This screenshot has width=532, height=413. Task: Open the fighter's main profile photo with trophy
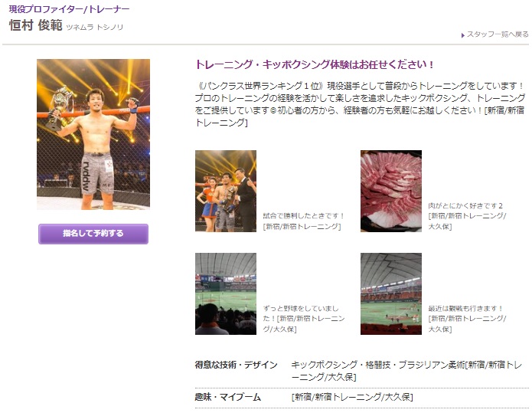pyautogui.click(x=93, y=134)
